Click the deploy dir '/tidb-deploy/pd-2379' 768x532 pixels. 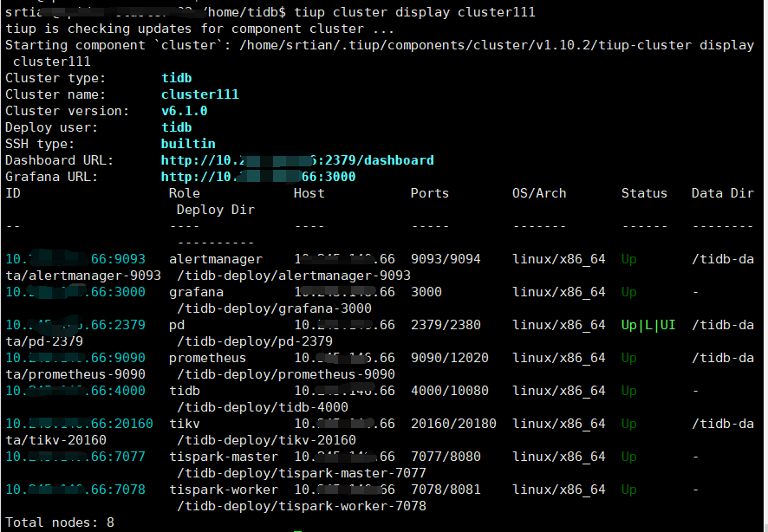pyautogui.click(x=255, y=341)
